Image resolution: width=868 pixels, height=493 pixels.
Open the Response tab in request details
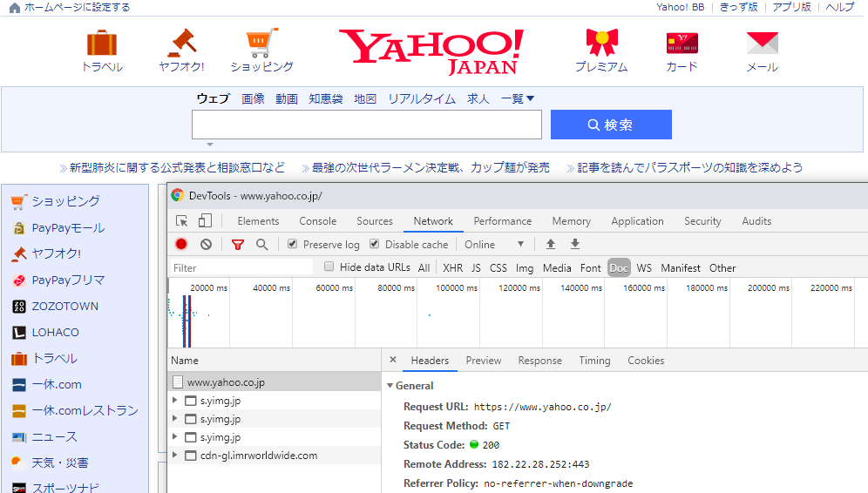(x=539, y=361)
